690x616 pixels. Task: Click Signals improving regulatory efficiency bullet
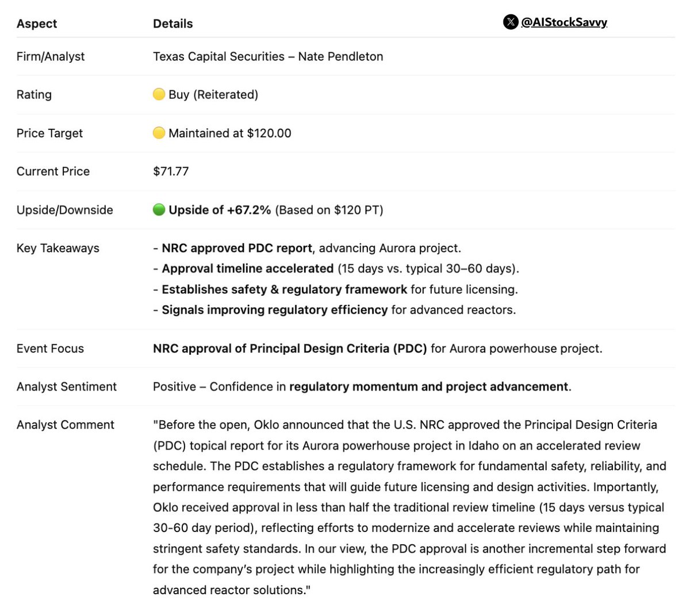(x=275, y=309)
